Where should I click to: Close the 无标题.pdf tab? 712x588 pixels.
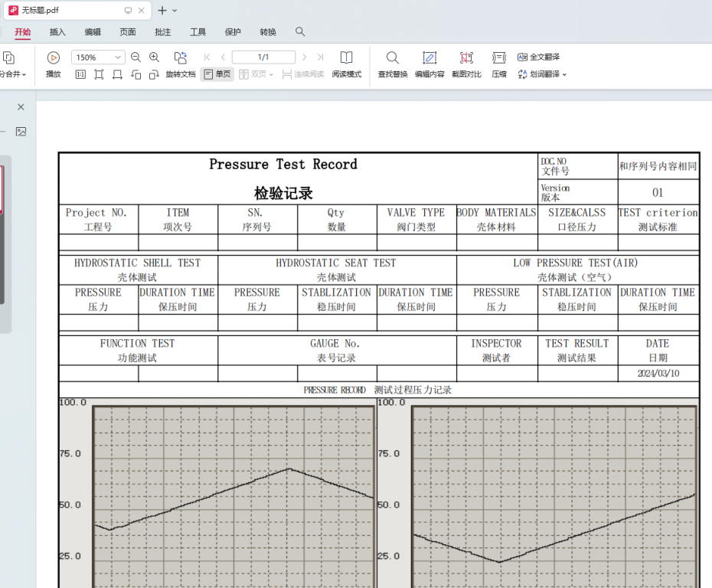point(141,11)
